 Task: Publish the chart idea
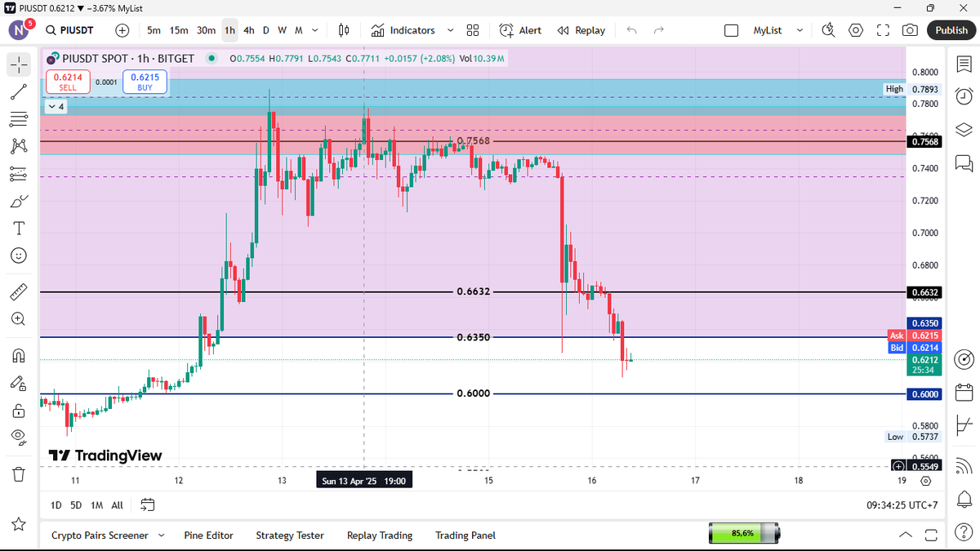tap(951, 30)
